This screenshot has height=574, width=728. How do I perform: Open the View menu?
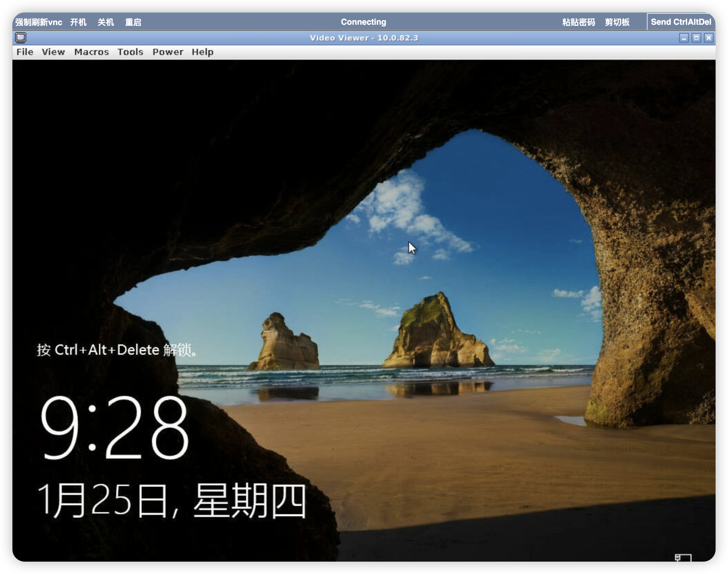(53, 52)
